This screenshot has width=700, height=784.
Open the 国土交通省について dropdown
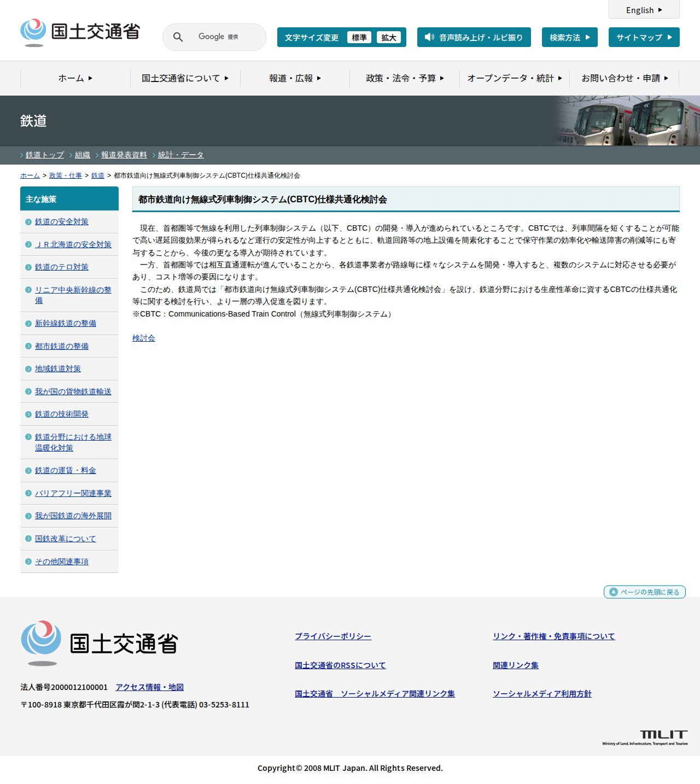coord(185,78)
